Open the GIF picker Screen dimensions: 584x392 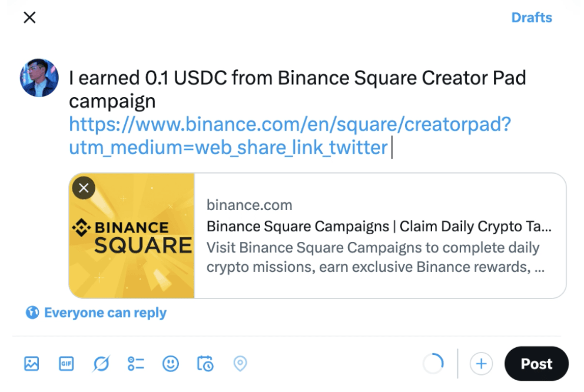click(66, 364)
